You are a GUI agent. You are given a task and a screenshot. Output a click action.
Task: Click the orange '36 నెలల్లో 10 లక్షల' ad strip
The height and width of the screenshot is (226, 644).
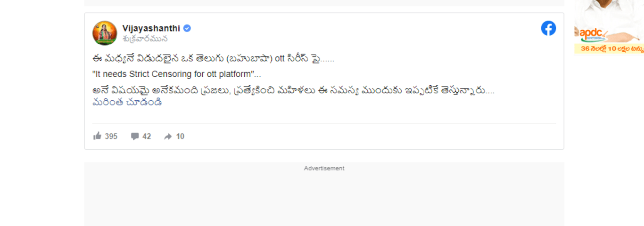point(609,48)
